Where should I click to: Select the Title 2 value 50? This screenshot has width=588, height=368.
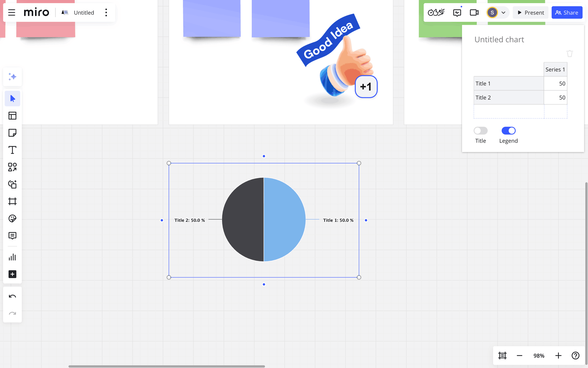(556, 98)
